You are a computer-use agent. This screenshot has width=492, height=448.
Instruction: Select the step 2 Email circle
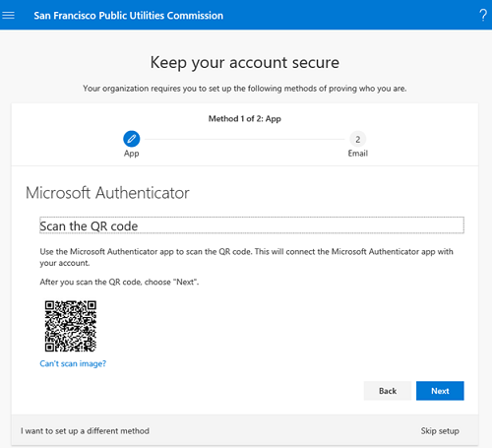pyautogui.click(x=357, y=139)
